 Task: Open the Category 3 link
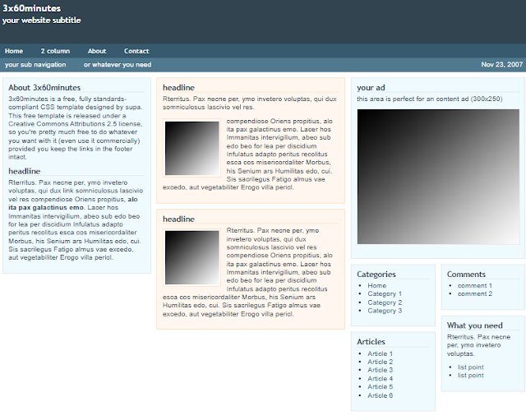click(385, 311)
